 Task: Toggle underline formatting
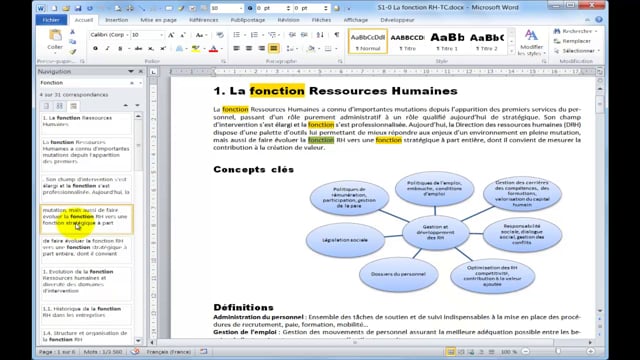(120, 49)
